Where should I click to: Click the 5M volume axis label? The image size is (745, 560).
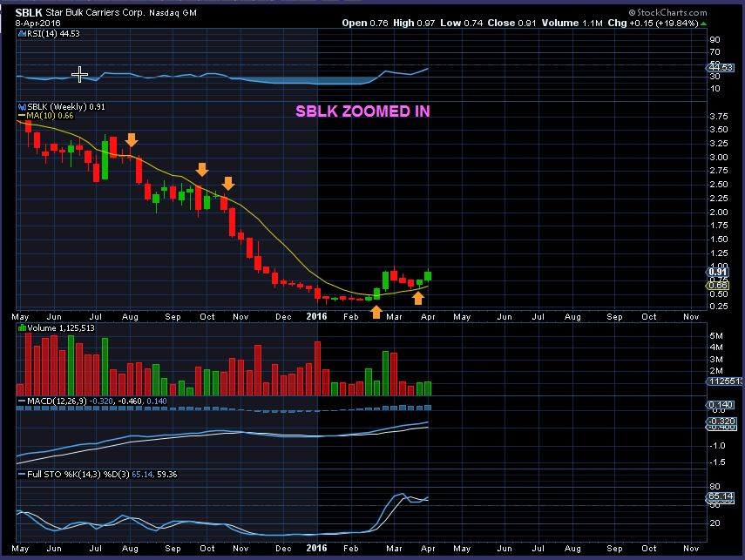coord(716,336)
